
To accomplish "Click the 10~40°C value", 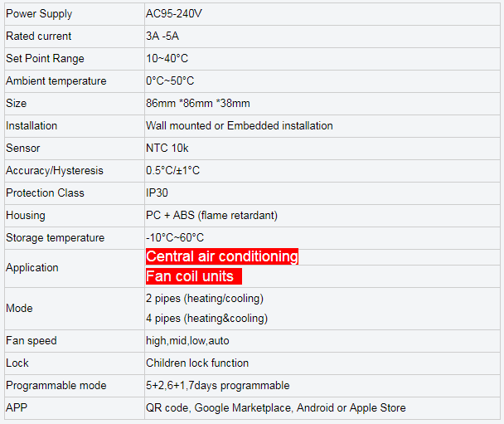I will tap(167, 59).
